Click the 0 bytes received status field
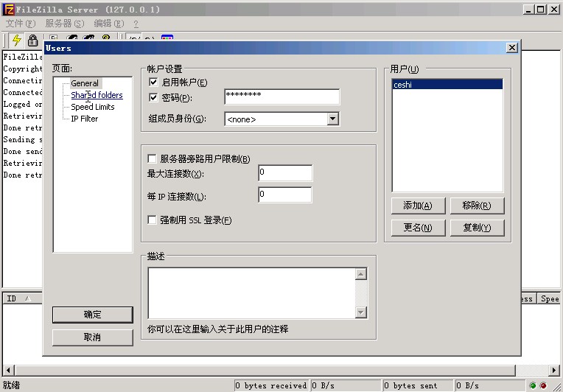This screenshot has height=392, width=563. [272, 385]
